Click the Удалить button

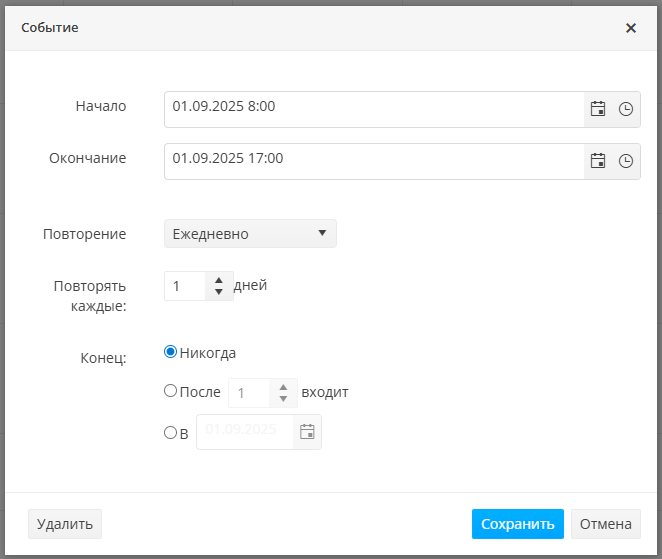(x=65, y=524)
